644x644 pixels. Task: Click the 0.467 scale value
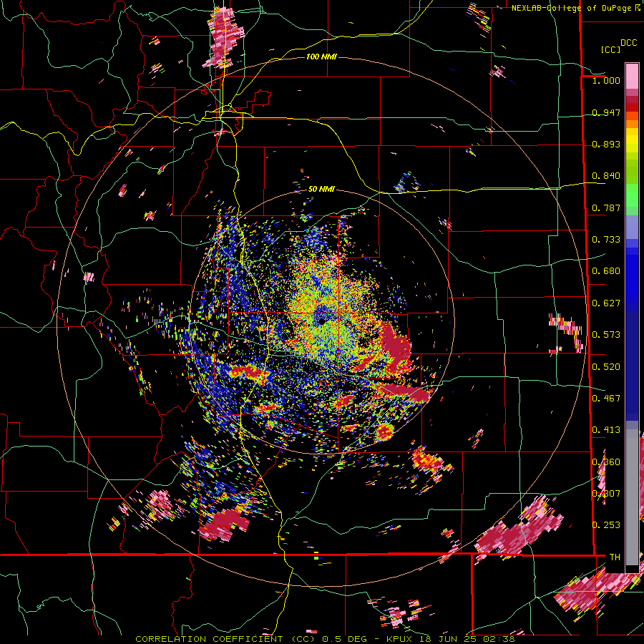point(606,399)
